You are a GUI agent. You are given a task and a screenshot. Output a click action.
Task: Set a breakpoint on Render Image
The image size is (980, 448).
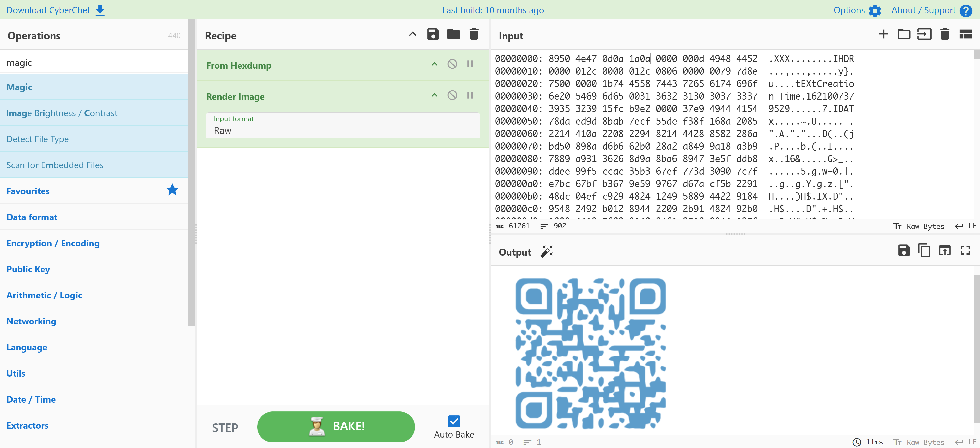(x=470, y=95)
